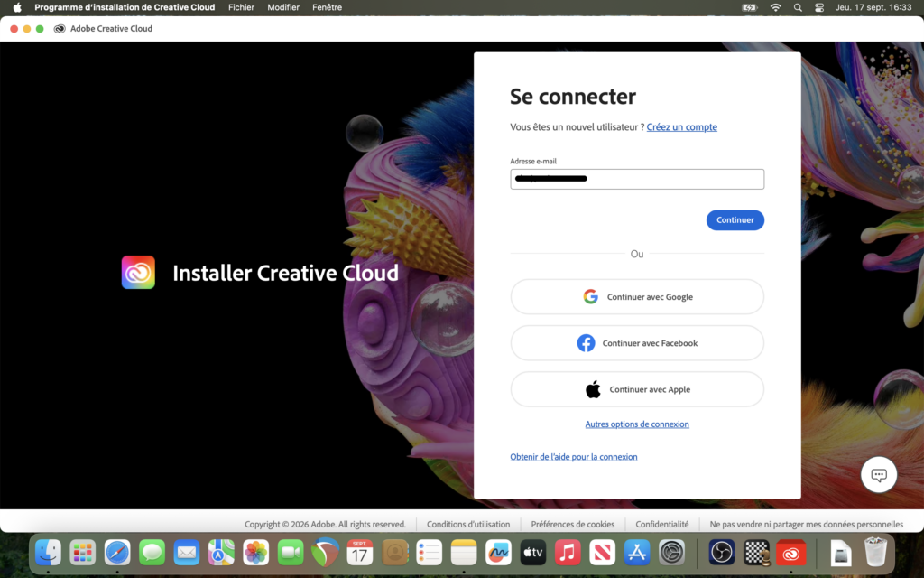Open Control Center in the menu bar
This screenshot has width=924, height=578.
(819, 7)
